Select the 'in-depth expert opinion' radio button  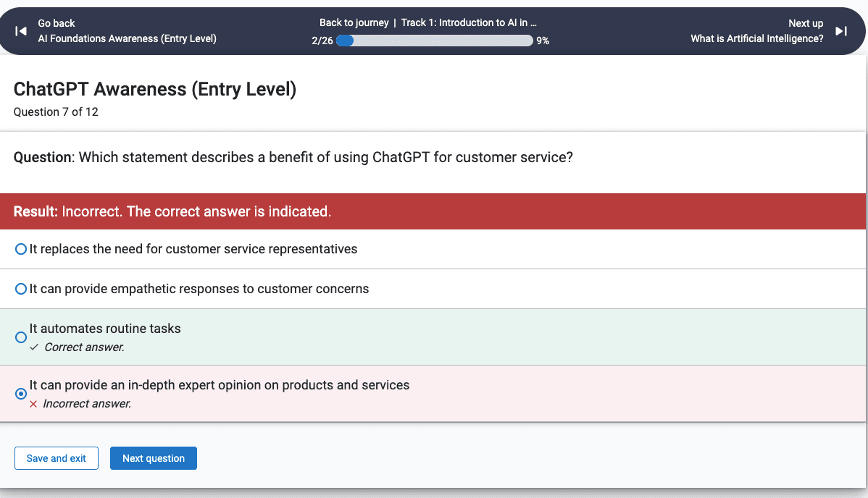pyautogui.click(x=21, y=394)
